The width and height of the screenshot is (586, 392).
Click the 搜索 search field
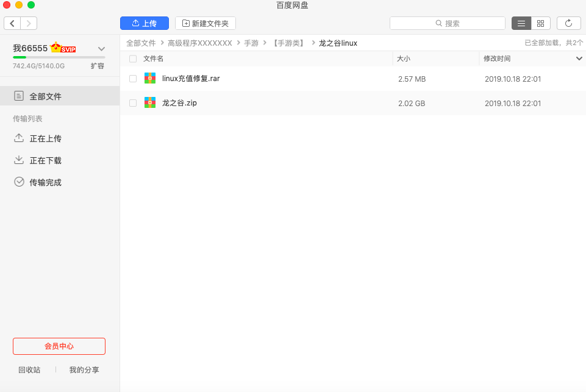click(x=447, y=23)
